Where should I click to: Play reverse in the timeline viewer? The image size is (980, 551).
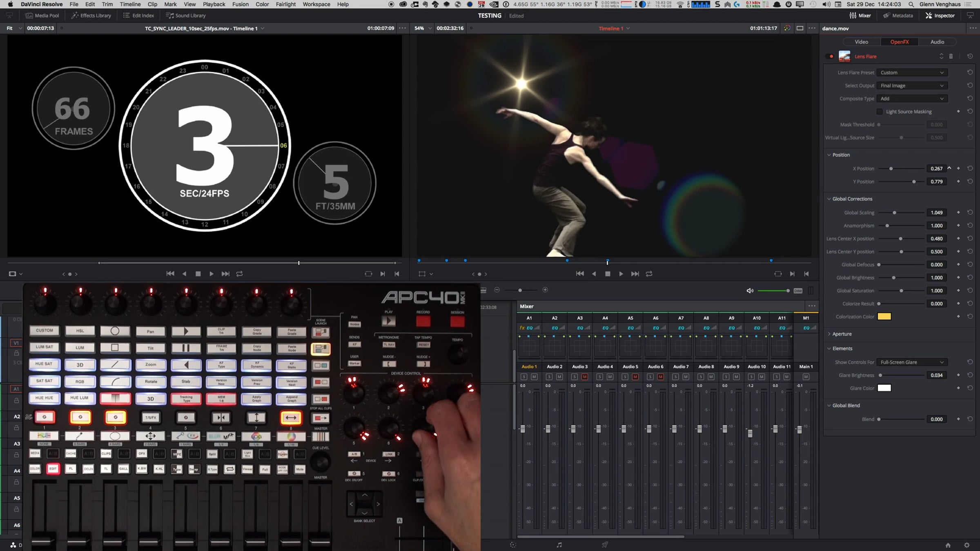pyautogui.click(x=594, y=274)
